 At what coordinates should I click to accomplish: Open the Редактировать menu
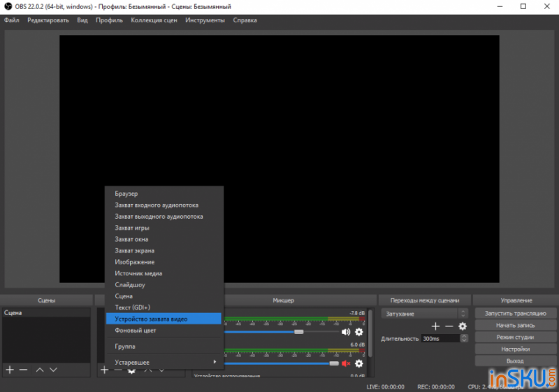click(x=48, y=20)
